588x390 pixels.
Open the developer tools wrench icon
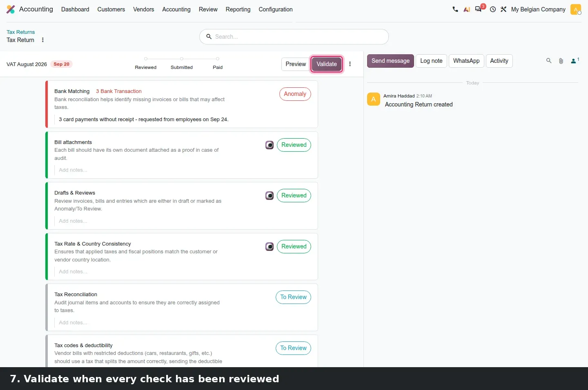503,9
